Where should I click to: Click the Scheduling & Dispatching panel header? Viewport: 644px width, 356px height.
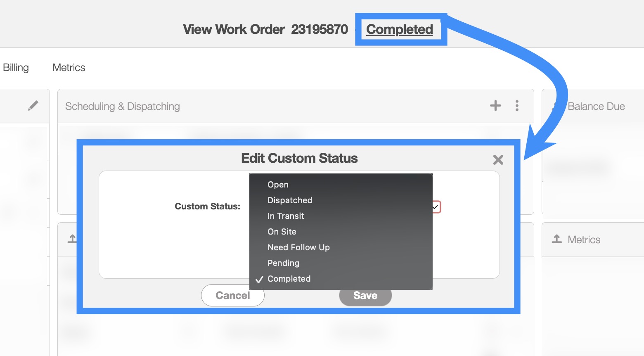coord(122,106)
